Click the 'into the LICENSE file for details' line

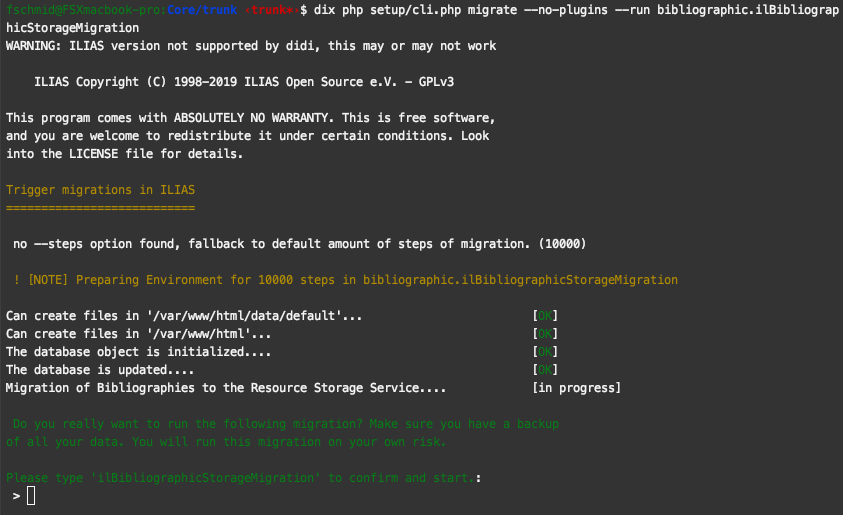click(125, 154)
